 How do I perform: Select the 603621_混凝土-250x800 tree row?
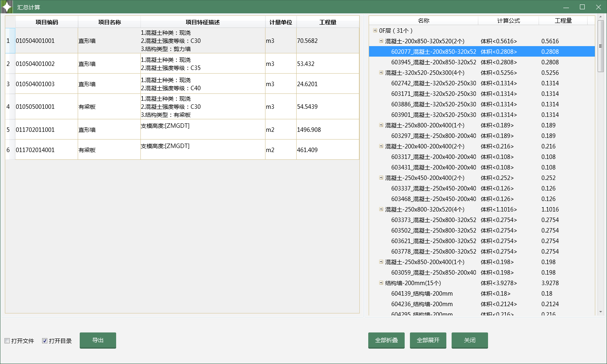482,241
